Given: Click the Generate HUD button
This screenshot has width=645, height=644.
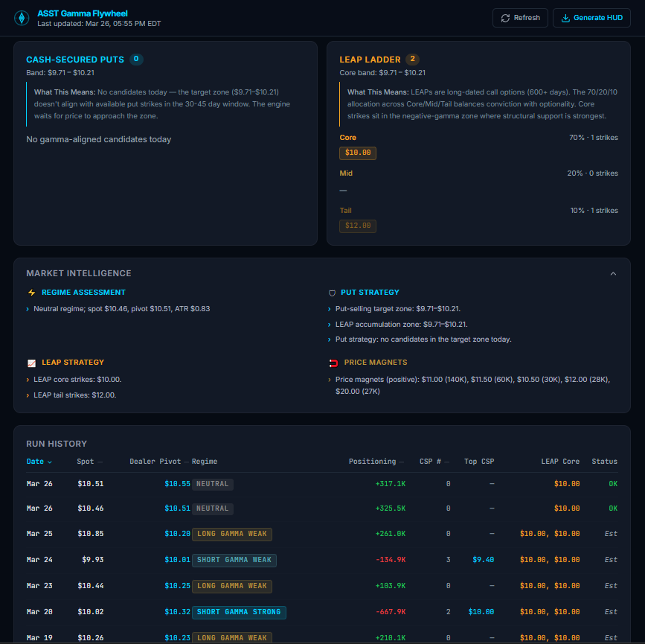Looking at the screenshot, I should tap(591, 18).
